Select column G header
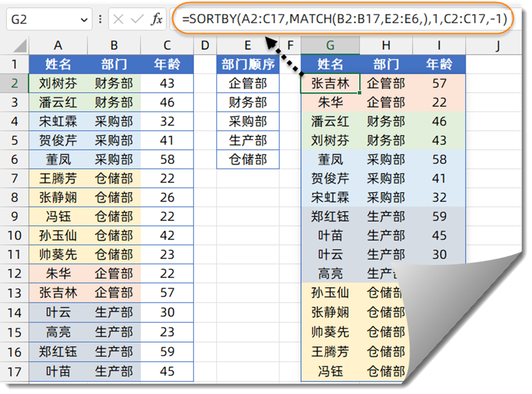 pyautogui.click(x=330, y=45)
